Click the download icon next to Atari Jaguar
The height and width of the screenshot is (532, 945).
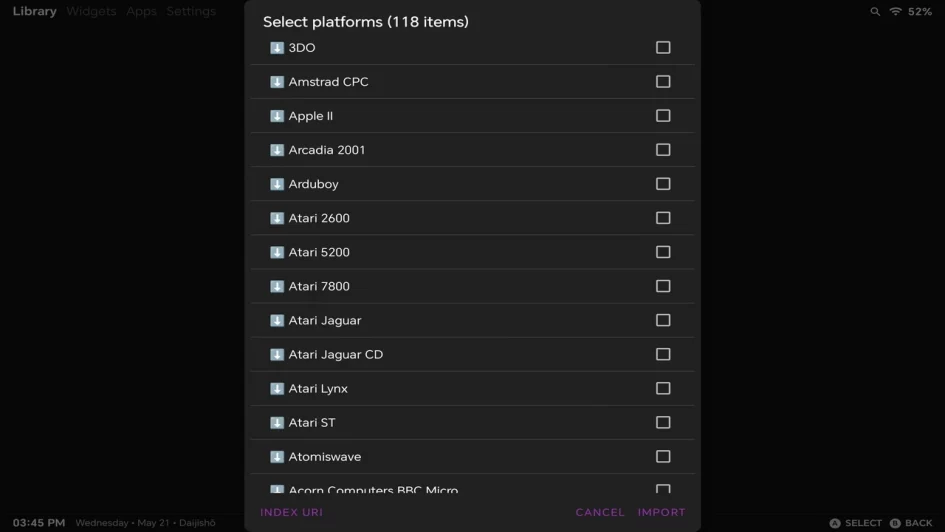click(277, 320)
